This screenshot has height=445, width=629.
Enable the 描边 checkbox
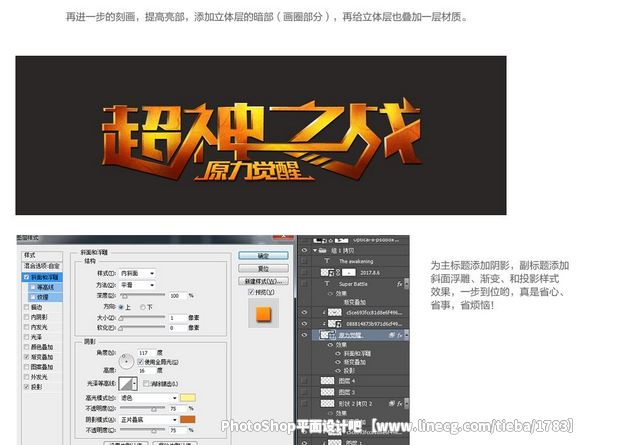coord(26,307)
